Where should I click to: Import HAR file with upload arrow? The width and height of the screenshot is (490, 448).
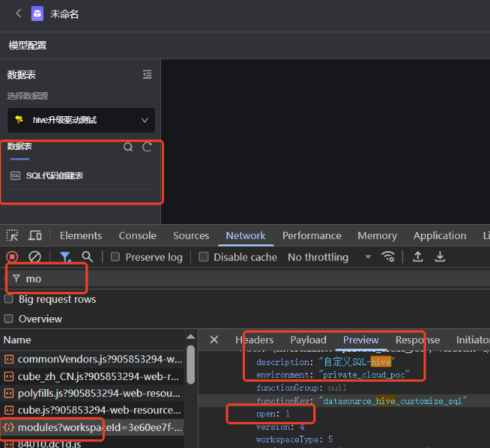tap(418, 257)
